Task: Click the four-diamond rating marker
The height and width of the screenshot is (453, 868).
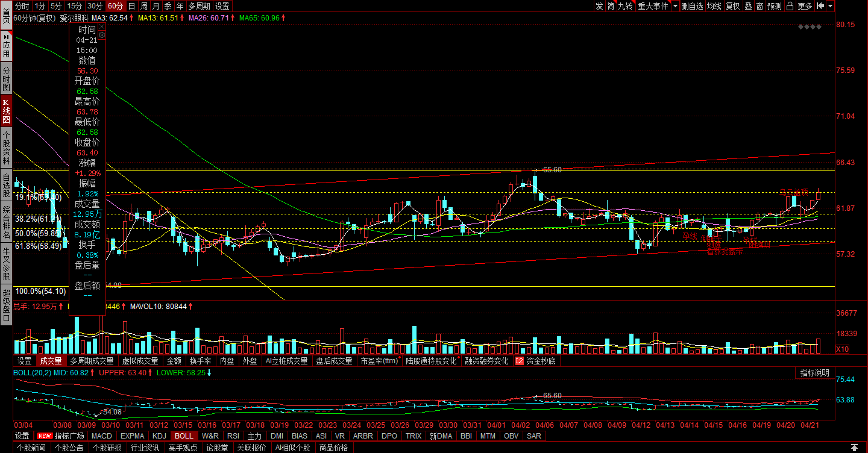Action: coord(809,27)
